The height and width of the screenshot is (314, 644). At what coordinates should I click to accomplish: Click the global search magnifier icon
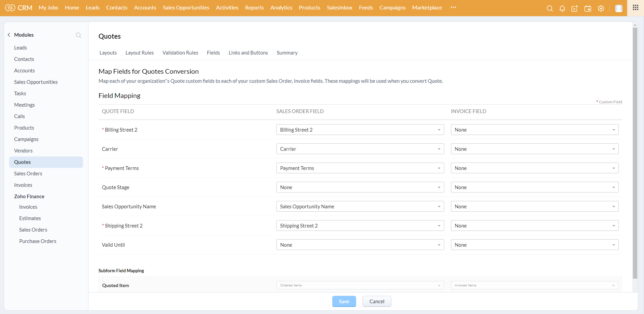tap(550, 8)
